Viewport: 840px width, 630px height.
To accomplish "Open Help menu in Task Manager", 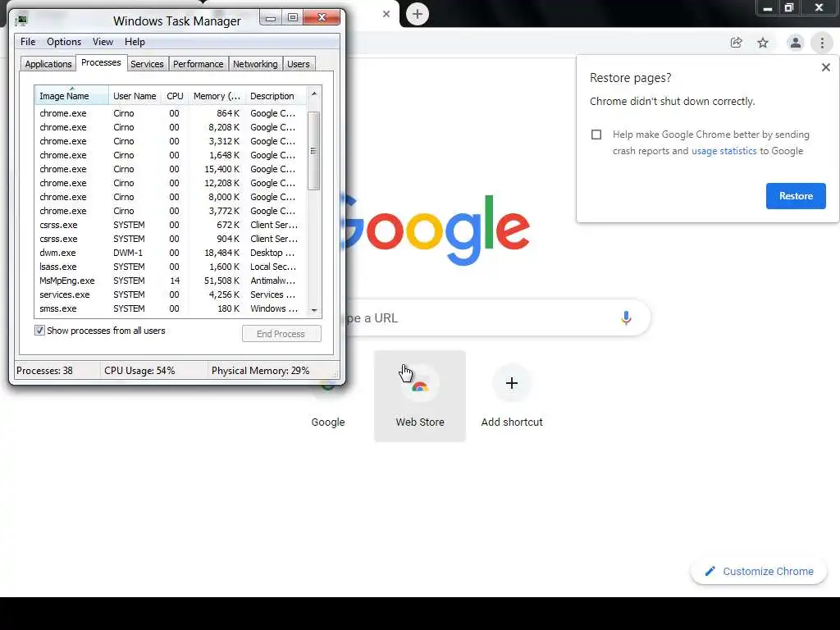I will [x=135, y=42].
